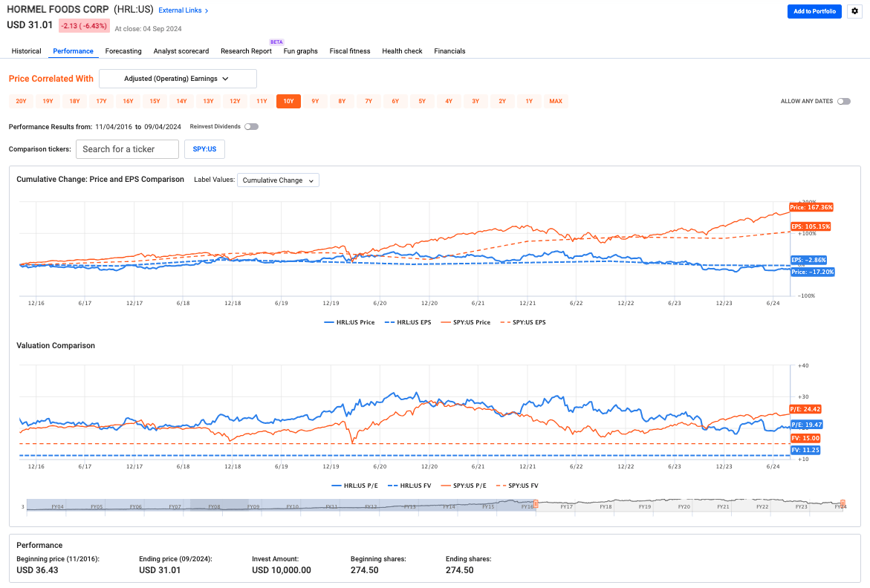870x588 pixels.
Task: Switch to the Forecasting tab
Action: pyautogui.click(x=123, y=51)
